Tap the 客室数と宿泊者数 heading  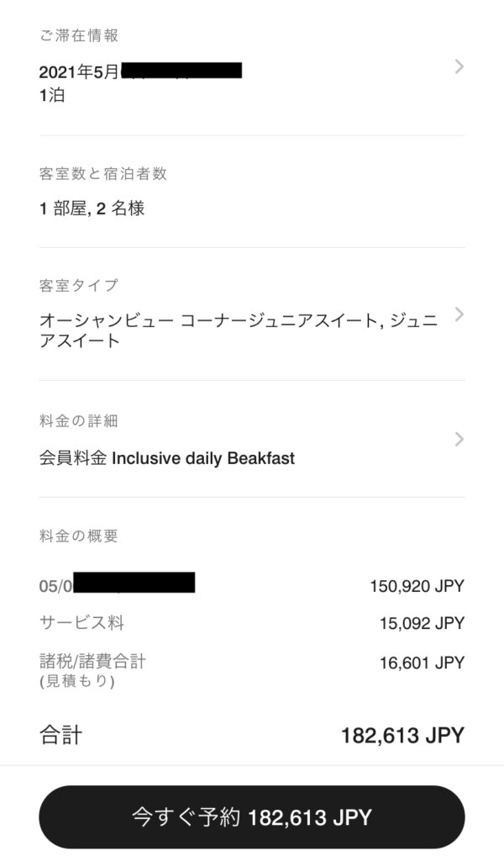tap(102, 173)
